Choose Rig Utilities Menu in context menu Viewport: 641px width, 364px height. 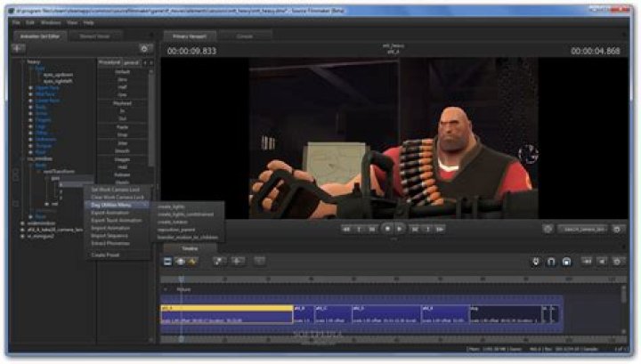pyautogui.click(x=112, y=205)
